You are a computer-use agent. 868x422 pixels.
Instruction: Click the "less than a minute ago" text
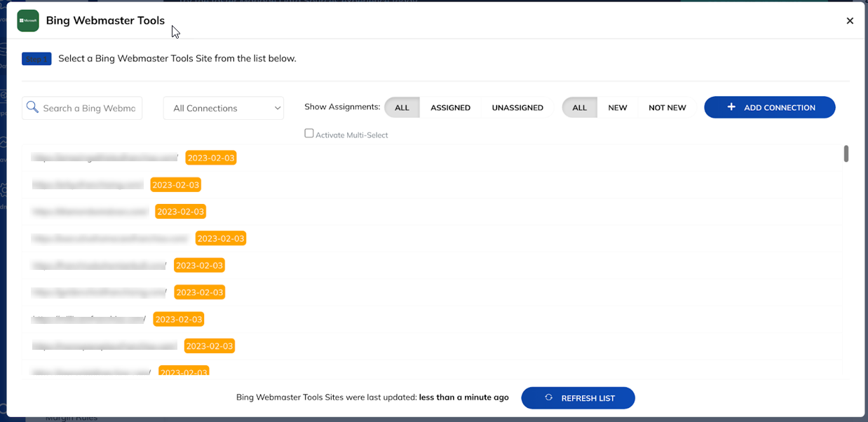[x=464, y=397]
